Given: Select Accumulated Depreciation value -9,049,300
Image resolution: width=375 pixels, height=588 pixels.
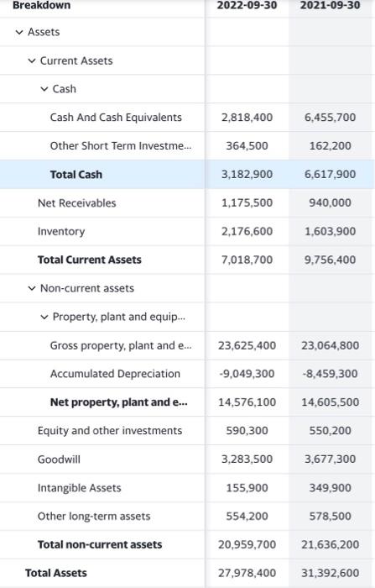Looking at the screenshot, I should (x=247, y=374).
